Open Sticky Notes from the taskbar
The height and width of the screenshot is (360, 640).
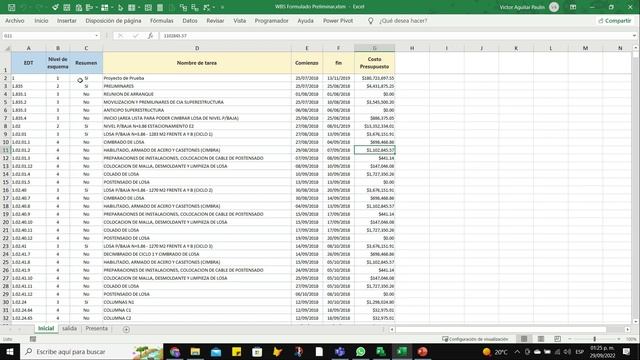tap(236, 351)
